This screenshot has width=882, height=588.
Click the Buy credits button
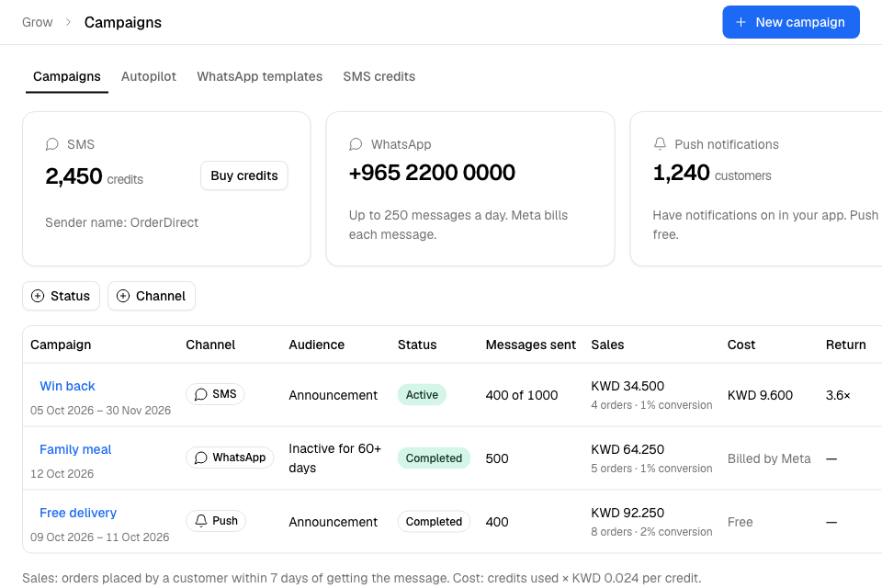244,175
